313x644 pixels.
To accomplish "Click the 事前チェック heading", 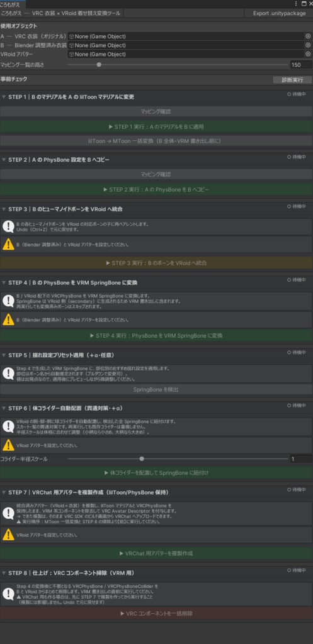I will pos(14,79).
